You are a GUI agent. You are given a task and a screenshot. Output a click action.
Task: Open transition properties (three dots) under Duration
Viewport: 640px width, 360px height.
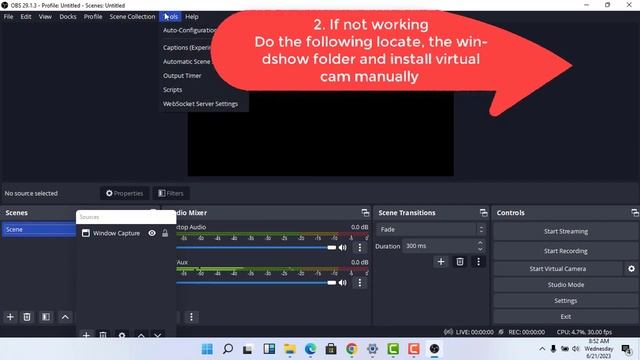tap(478, 262)
